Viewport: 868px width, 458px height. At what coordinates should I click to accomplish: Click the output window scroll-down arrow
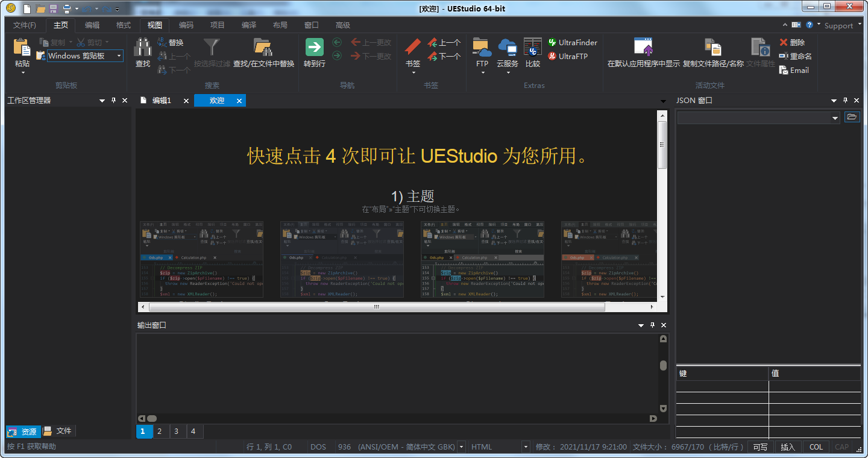(664, 409)
